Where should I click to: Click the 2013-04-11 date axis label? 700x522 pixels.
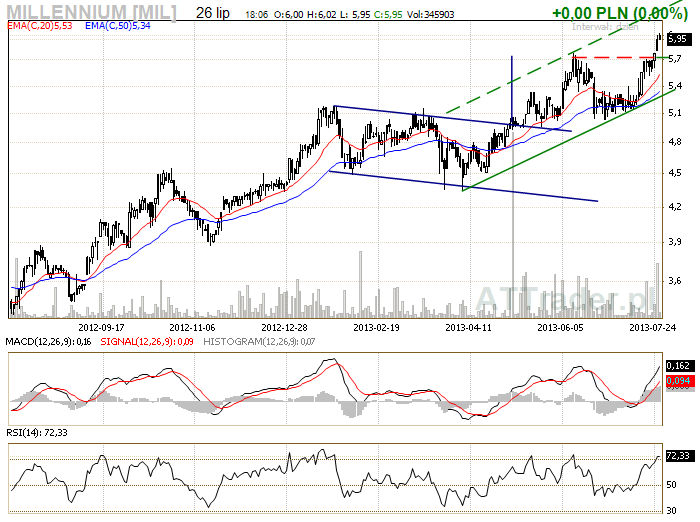click(468, 327)
